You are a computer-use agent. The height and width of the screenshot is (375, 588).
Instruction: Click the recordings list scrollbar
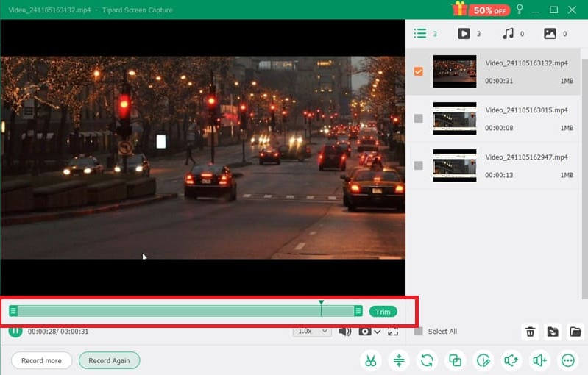(584, 179)
